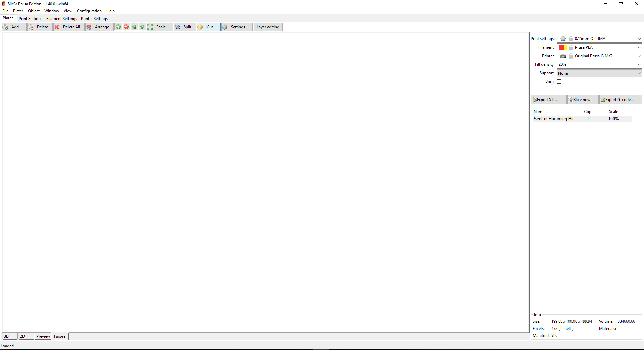Image resolution: width=644 pixels, height=350 pixels.
Task: Select the Split tool
Action: click(184, 27)
